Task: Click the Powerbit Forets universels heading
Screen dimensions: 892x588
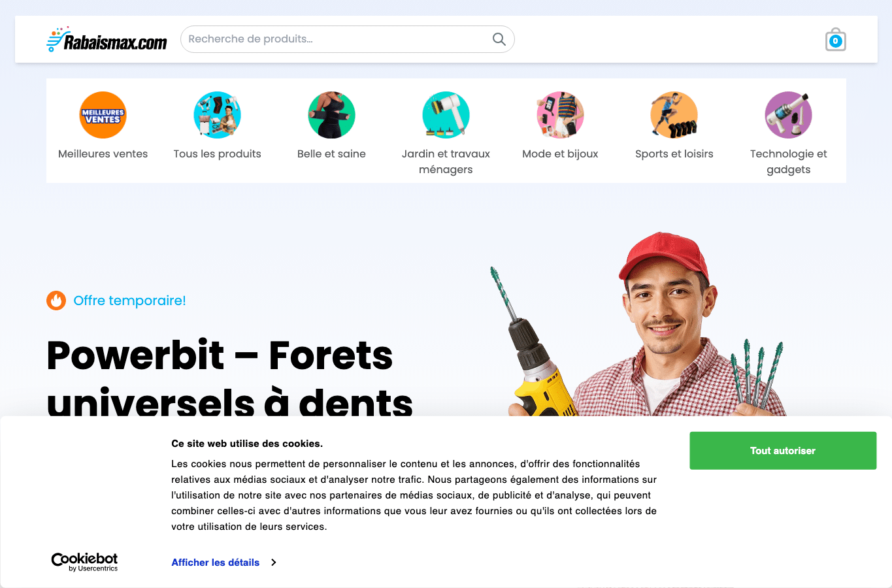Action: (x=229, y=377)
